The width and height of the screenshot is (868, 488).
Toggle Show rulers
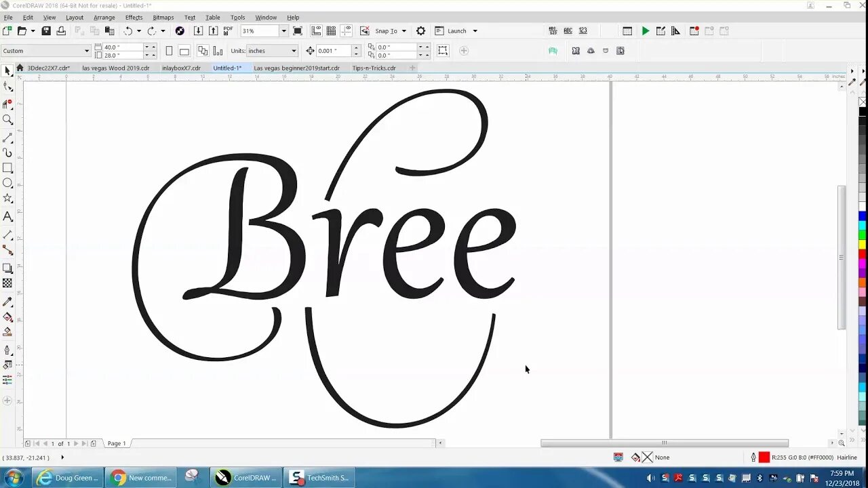pos(316,30)
